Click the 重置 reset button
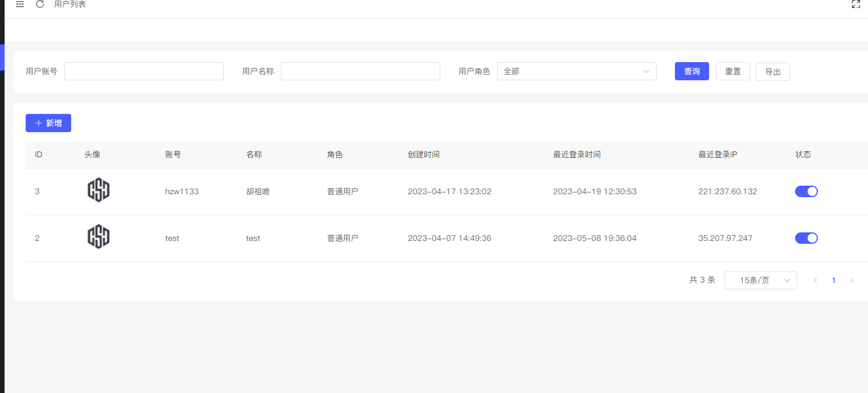 [732, 71]
